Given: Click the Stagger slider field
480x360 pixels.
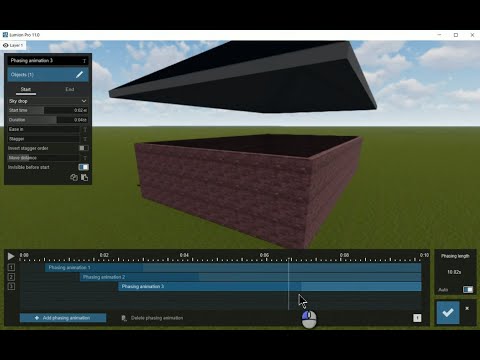Looking at the screenshot, I should click(x=44, y=139).
